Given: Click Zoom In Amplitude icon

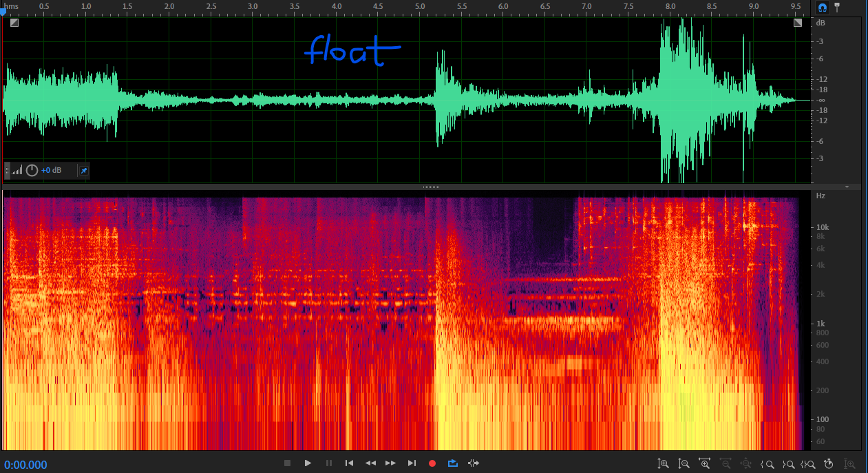Looking at the screenshot, I should click(x=663, y=463).
